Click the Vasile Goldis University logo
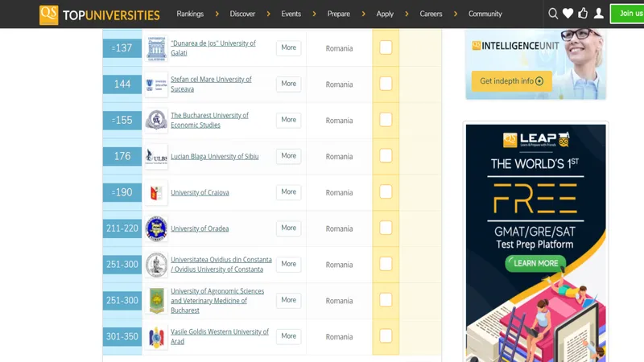Viewport: 644px width, 362px height. pyautogui.click(x=156, y=336)
